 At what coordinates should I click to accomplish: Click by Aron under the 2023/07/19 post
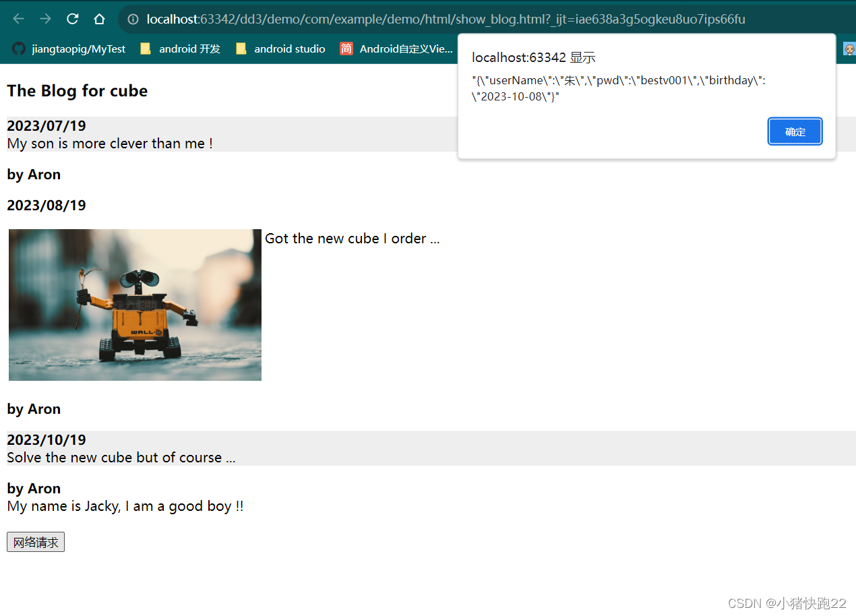point(34,175)
